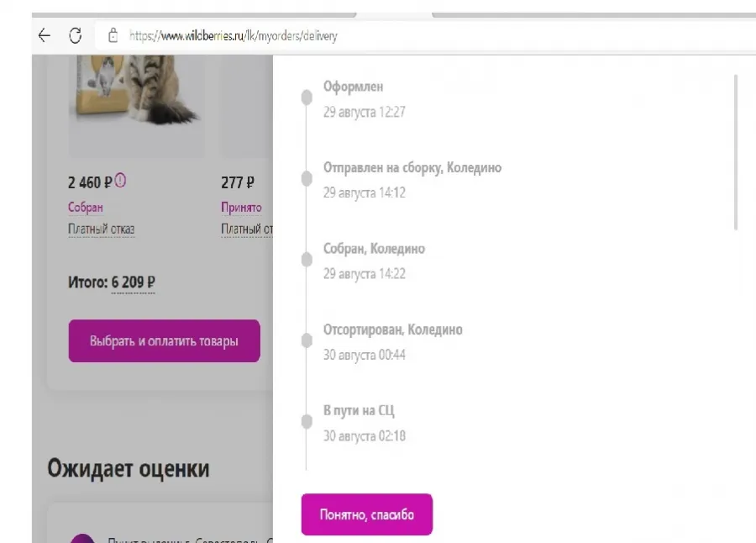Click the browser back arrow

(x=45, y=35)
